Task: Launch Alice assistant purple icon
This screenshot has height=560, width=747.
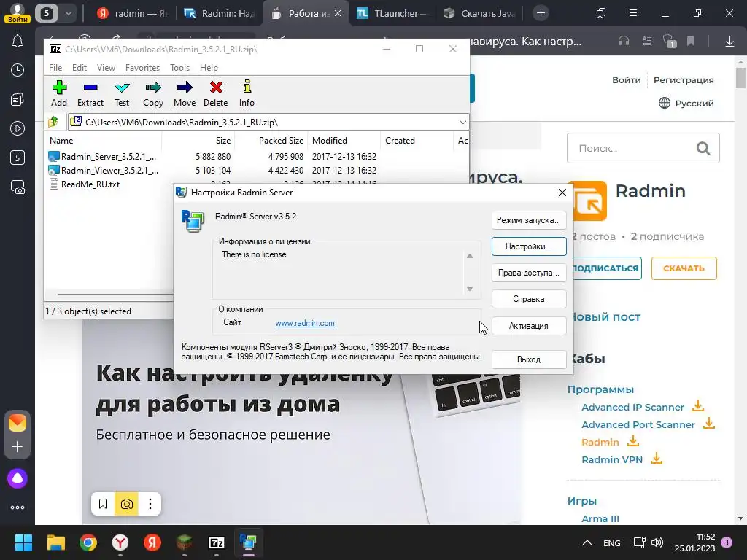Action: 18,478
